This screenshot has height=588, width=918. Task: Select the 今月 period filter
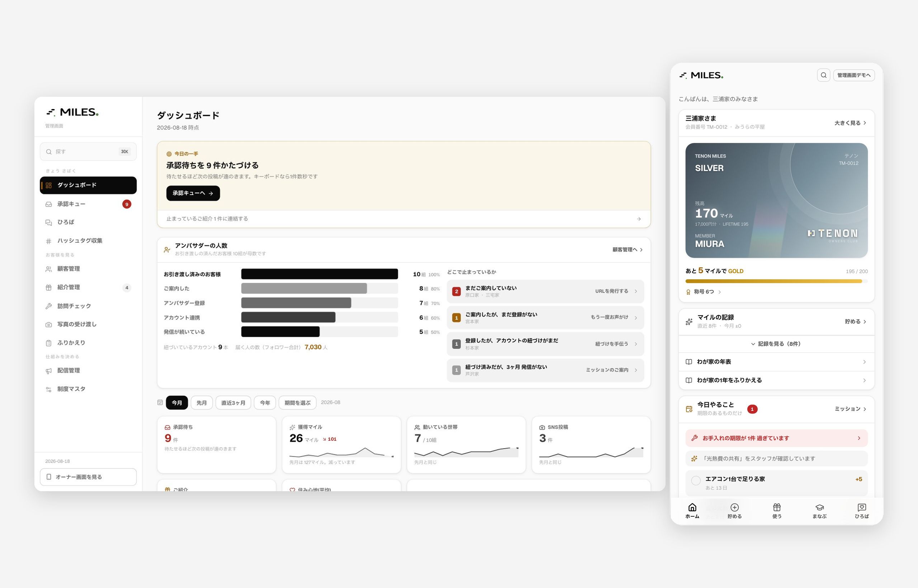tap(177, 402)
